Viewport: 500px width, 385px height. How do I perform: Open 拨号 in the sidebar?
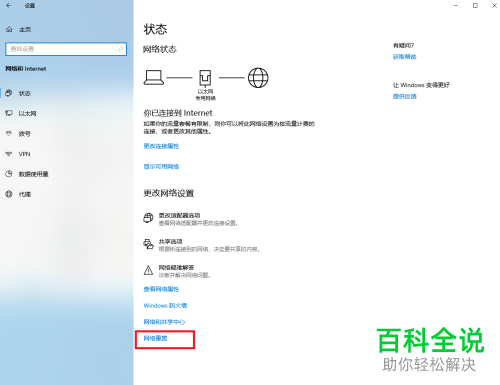pyautogui.click(x=25, y=134)
